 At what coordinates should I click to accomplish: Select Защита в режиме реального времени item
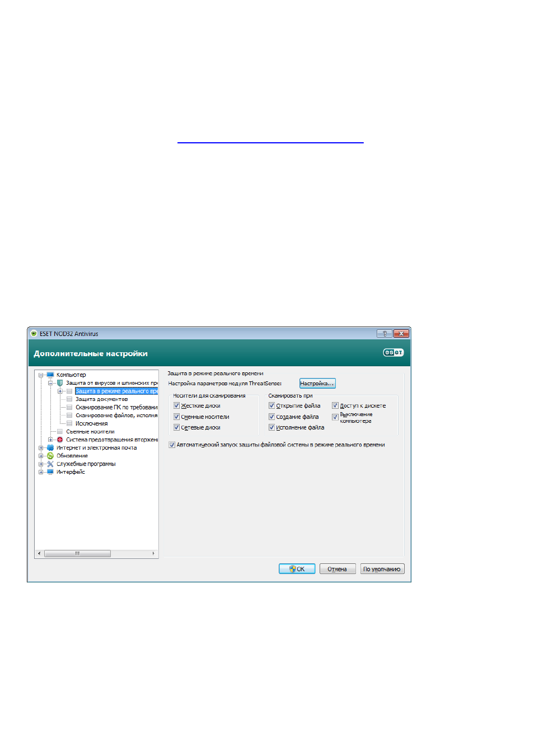click(116, 391)
